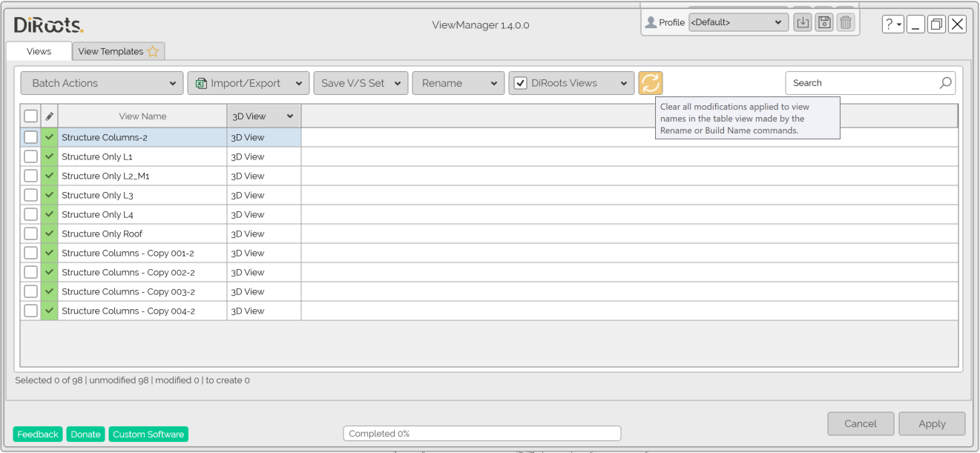Click into the Search input field
980x453 pixels.
tap(861, 83)
